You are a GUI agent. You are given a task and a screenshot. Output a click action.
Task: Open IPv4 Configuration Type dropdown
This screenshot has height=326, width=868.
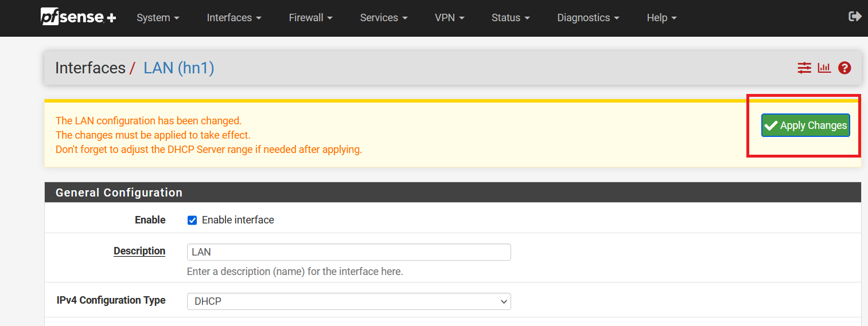pyautogui.click(x=349, y=301)
